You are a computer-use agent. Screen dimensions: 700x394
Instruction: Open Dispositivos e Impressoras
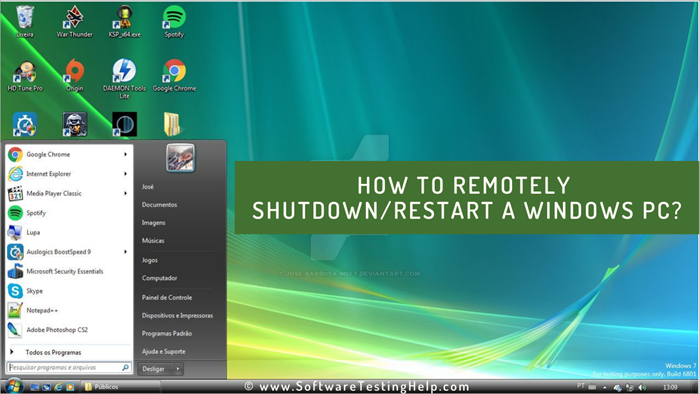coord(177,315)
